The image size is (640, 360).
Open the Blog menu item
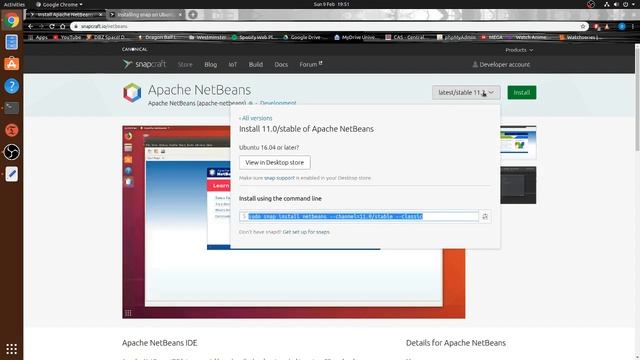(211, 64)
